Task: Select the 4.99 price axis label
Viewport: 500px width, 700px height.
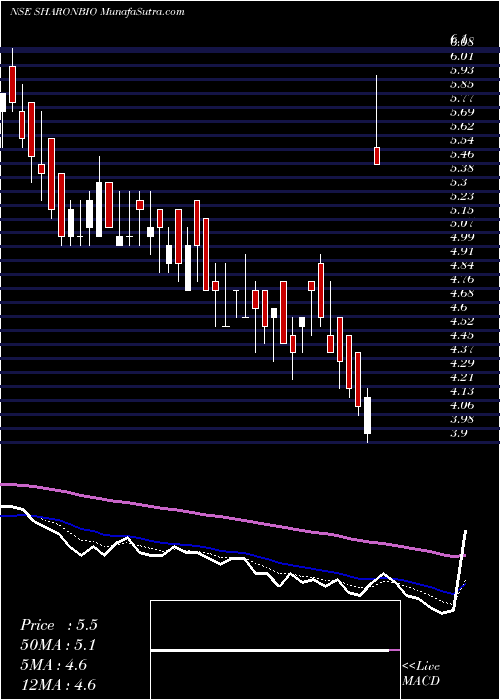Action: (462, 237)
